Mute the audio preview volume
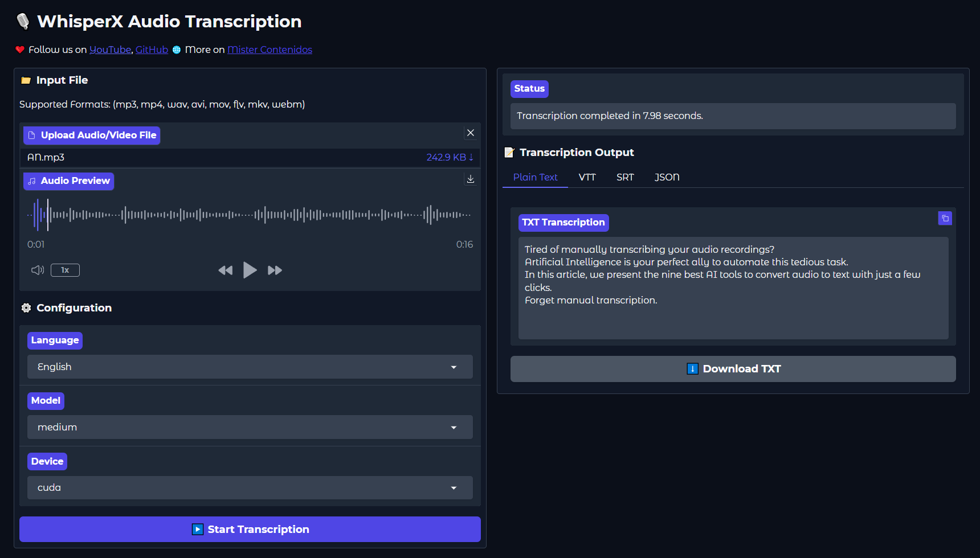The height and width of the screenshot is (558, 980). [38, 270]
